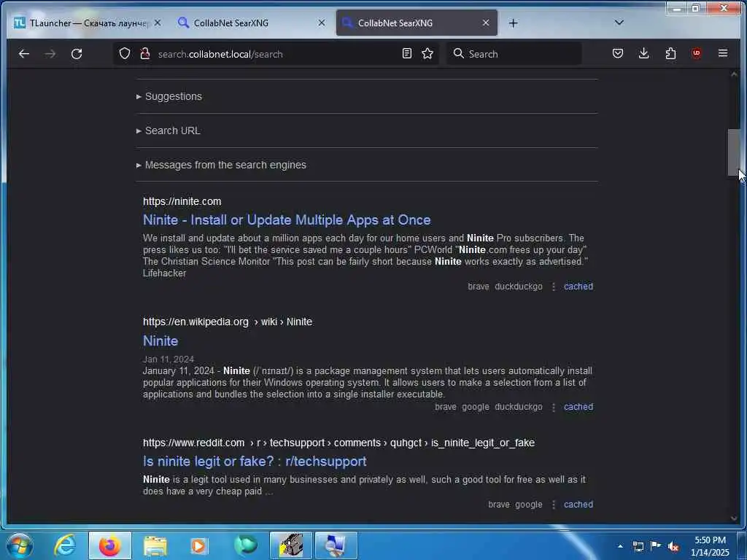The height and width of the screenshot is (560, 747).
Task: Open Ninite - Install or Update Multiple Apps link
Action: click(287, 220)
